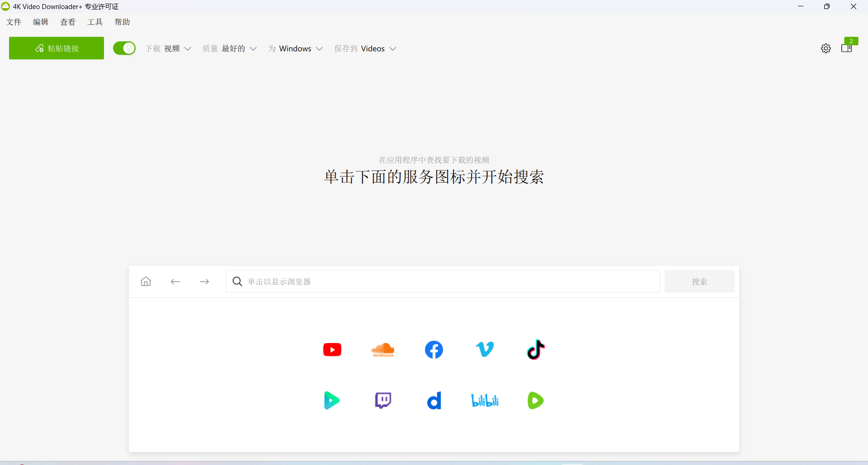Launch TikTok from the service icons
Screen dimensions: 868x465
click(536, 349)
